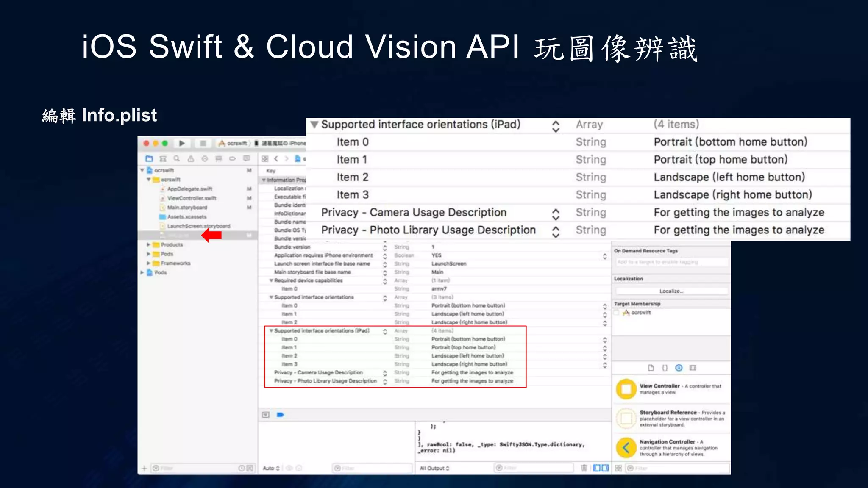Open Assets.xcassets in navigator
This screenshot has width=868, height=488.
pos(186,217)
